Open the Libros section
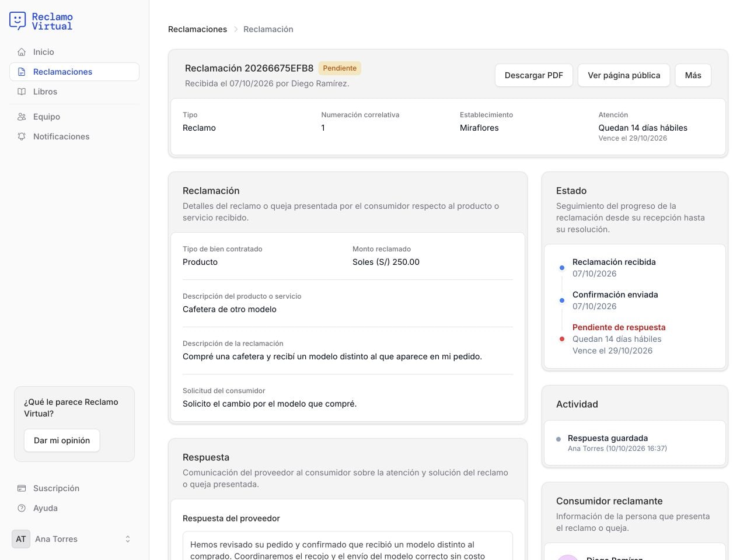This screenshot has height=560, width=747. click(74, 92)
